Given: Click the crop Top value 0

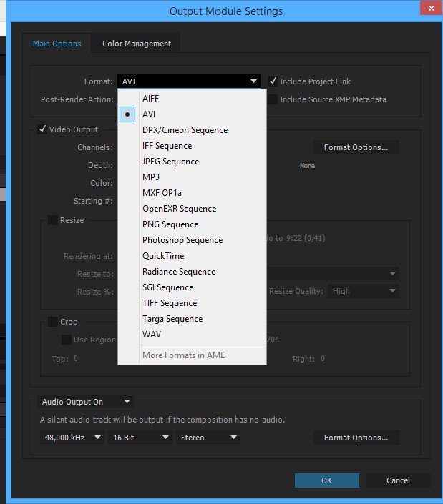Looking at the screenshot, I should (x=76, y=358).
